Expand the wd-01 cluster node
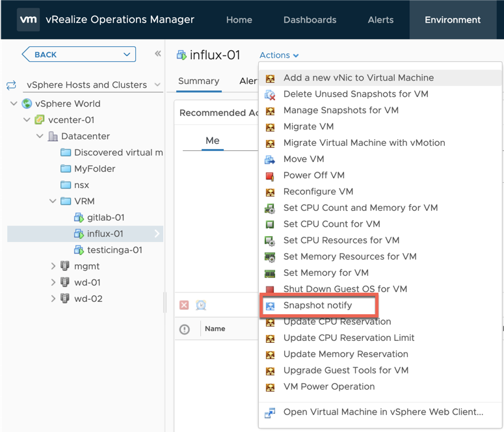504x432 pixels. [x=53, y=282]
